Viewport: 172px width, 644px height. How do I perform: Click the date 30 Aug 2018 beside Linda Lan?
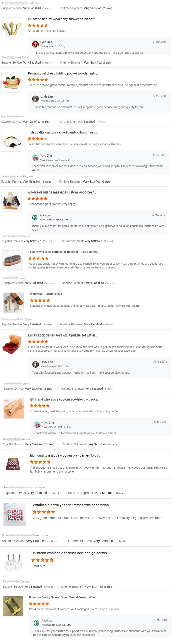pyautogui.click(x=160, y=362)
